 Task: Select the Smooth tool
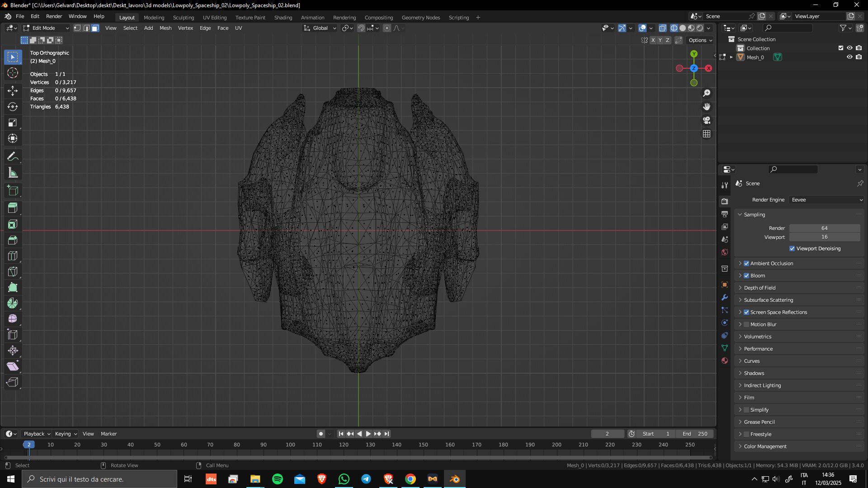tap(13, 319)
